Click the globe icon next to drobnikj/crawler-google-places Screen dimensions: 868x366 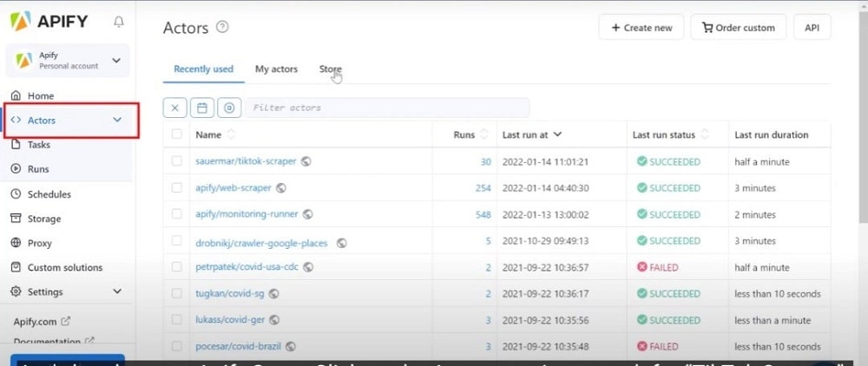coord(341,243)
